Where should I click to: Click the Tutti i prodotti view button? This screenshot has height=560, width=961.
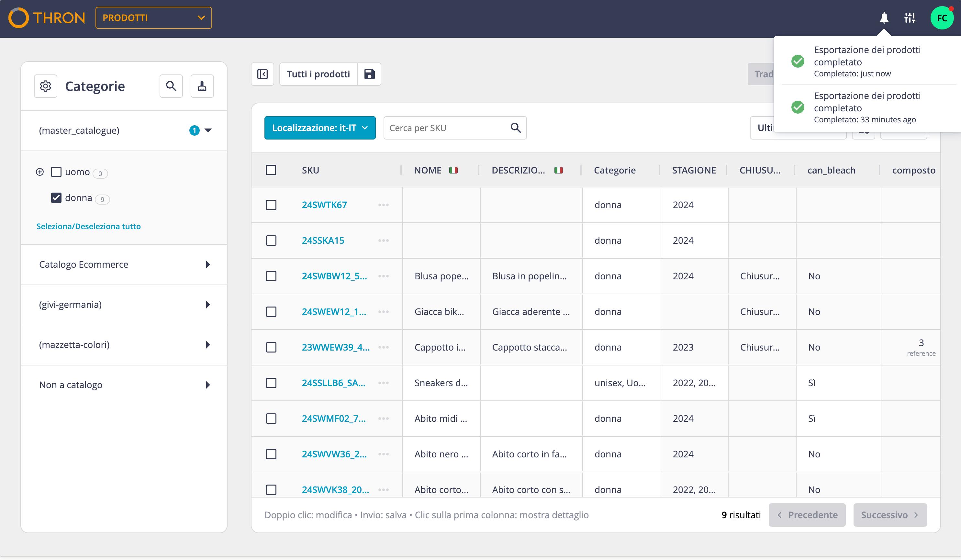(x=318, y=74)
